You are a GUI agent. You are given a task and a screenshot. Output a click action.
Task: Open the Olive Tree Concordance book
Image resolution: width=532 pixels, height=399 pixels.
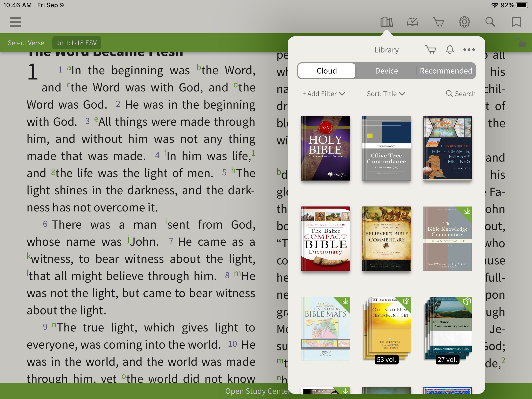click(x=387, y=148)
